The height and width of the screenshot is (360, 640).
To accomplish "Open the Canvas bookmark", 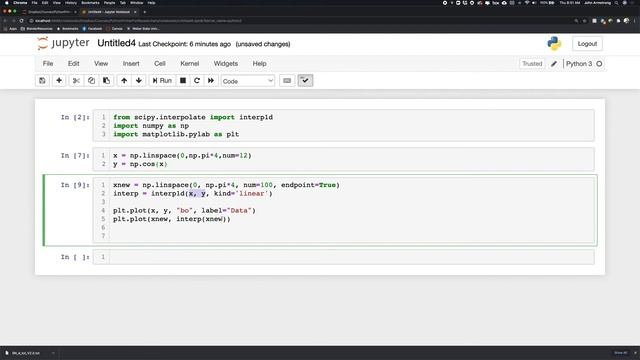I will pos(114,29).
